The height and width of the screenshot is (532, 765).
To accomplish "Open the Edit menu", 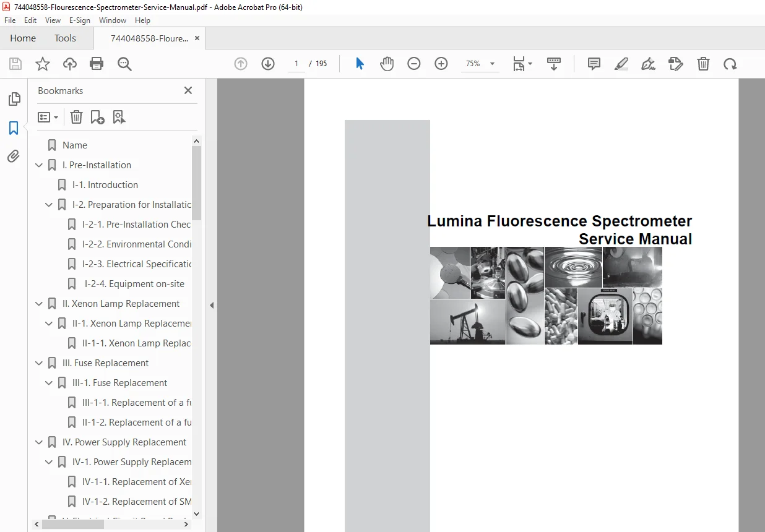I will coord(30,20).
